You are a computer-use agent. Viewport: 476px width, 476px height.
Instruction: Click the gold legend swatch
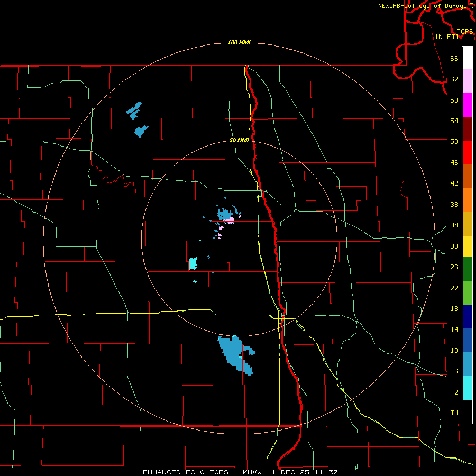tap(467, 224)
